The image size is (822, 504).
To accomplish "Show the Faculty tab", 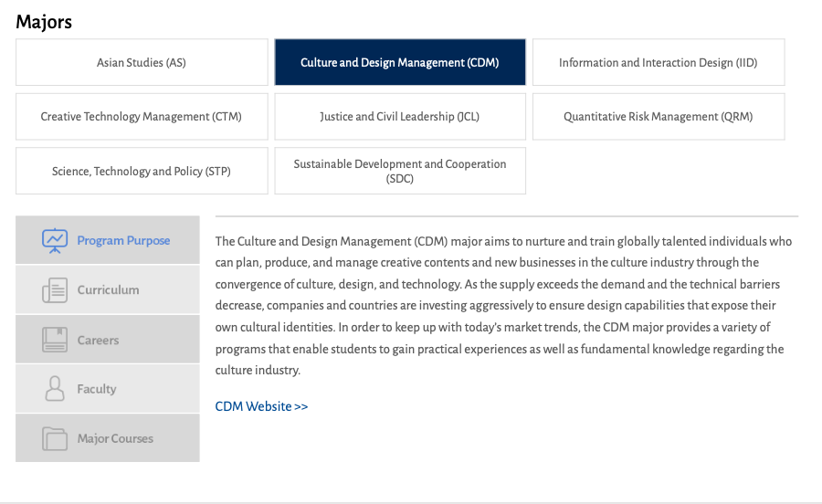I will coord(97,389).
